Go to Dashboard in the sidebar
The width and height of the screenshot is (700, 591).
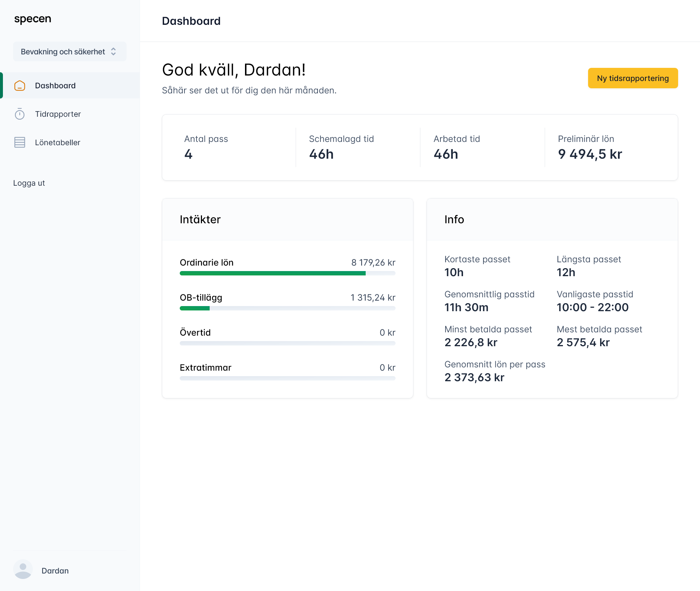click(70, 85)
